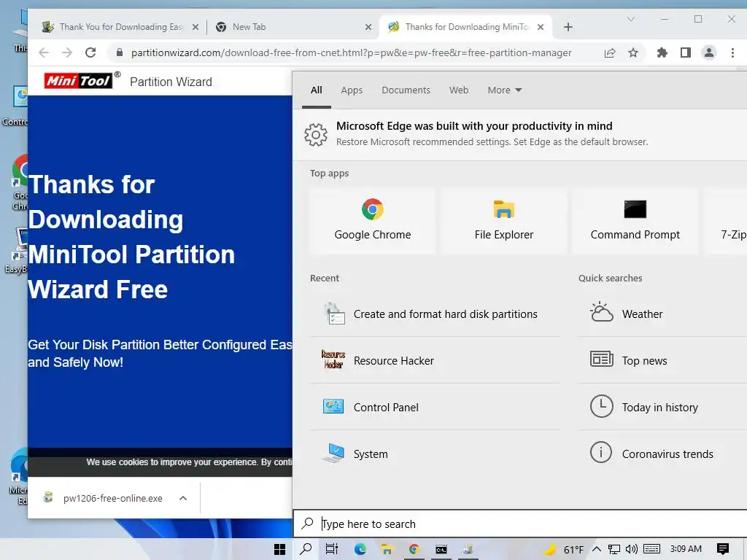747x560 pixels.
Task: Open Microsoft Edge from the taskbar
Action: pyautogui.click(x=360, y=549)
